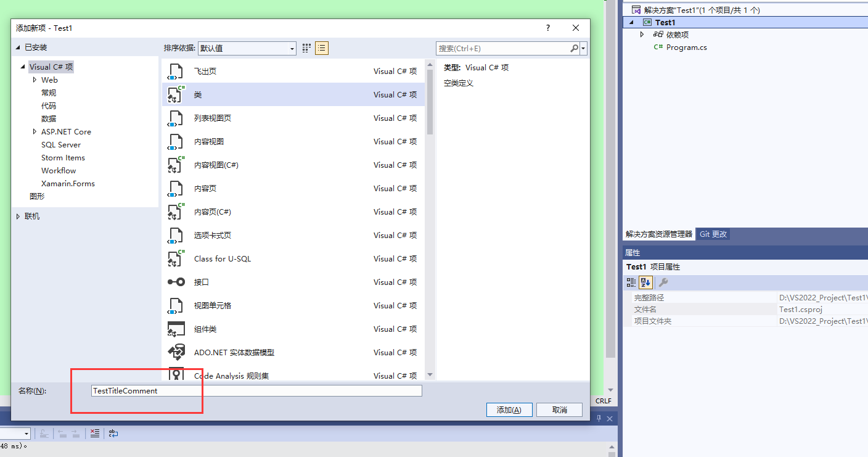Screen dimensions: 868x457
Task: Select 图形 category in tree
Action: coord(37,197)
